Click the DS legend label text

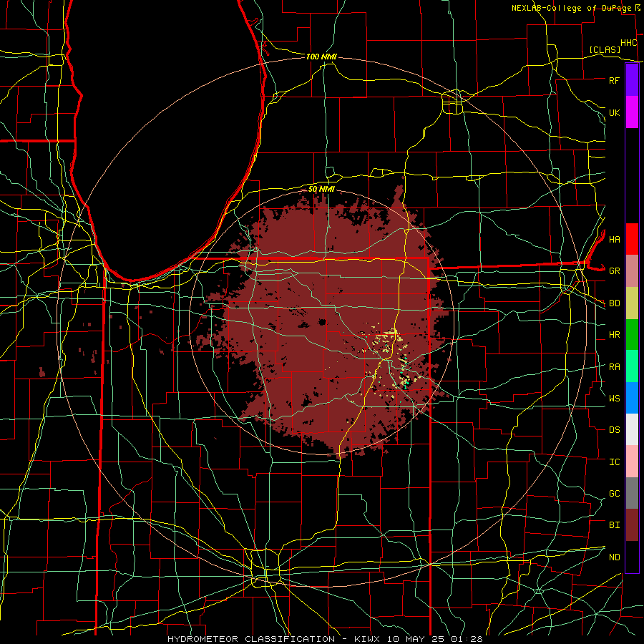coord(614,430)
